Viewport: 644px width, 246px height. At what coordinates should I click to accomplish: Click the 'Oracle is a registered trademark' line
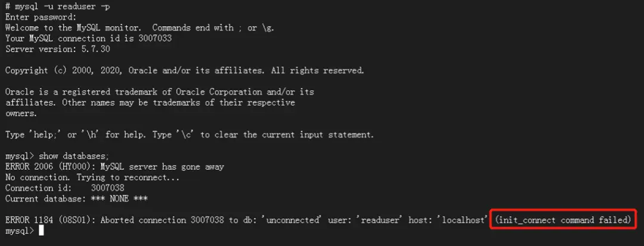159,92
